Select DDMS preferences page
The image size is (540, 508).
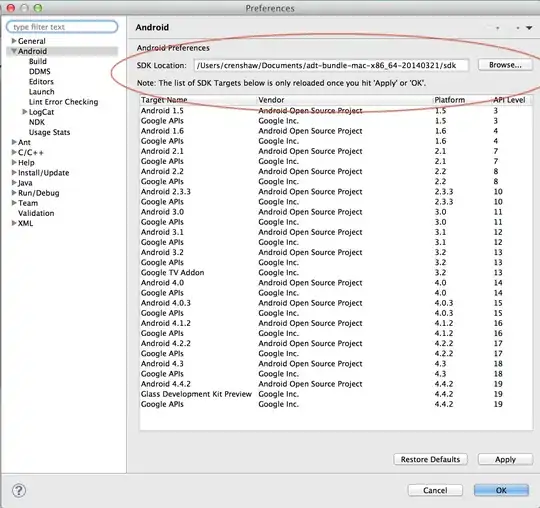click(40, 71)
